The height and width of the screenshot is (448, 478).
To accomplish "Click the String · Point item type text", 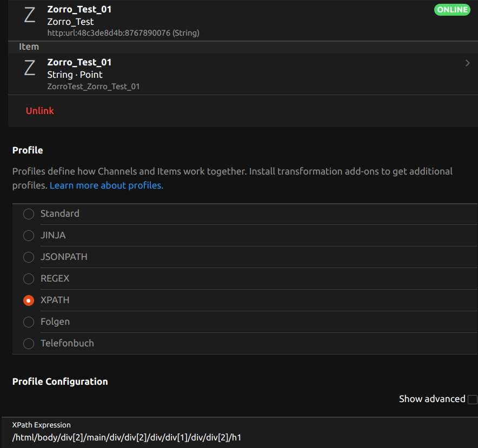I will (x=75, y=75).
